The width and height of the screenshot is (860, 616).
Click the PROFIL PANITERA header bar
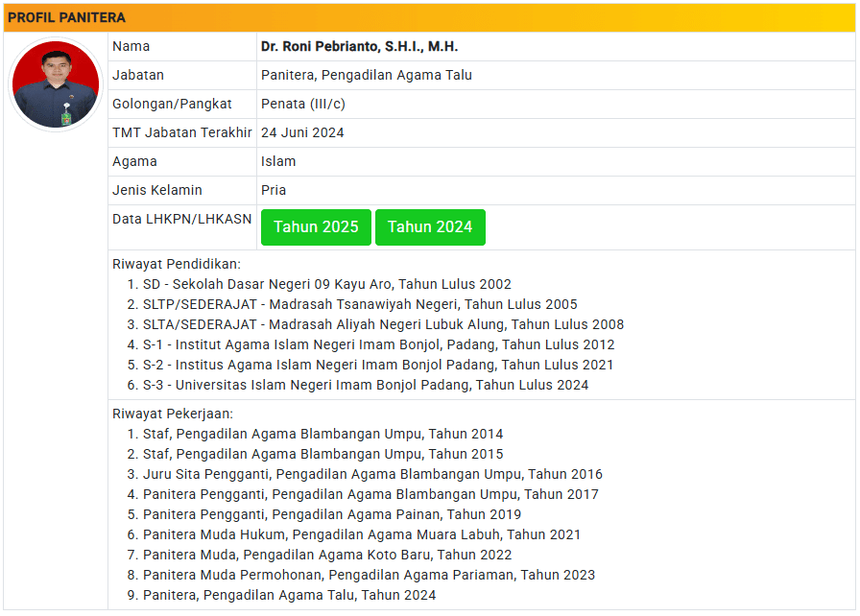(430, 17)
